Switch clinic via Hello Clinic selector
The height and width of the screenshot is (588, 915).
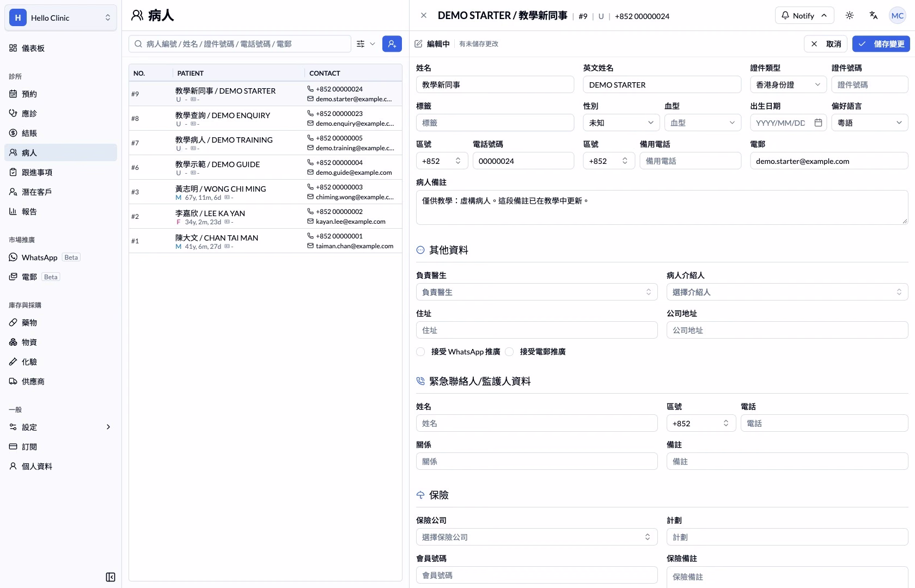click(x=60, y=18)
